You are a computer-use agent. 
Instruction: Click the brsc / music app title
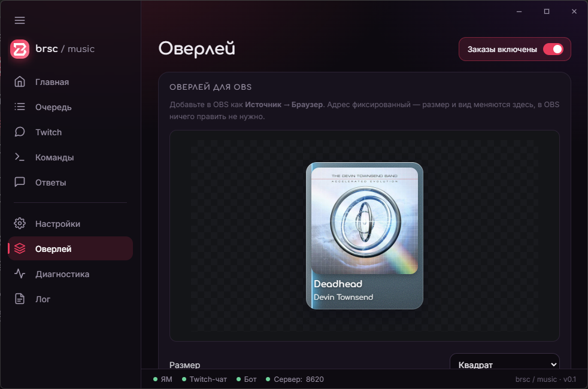click(x=65, y=48)
